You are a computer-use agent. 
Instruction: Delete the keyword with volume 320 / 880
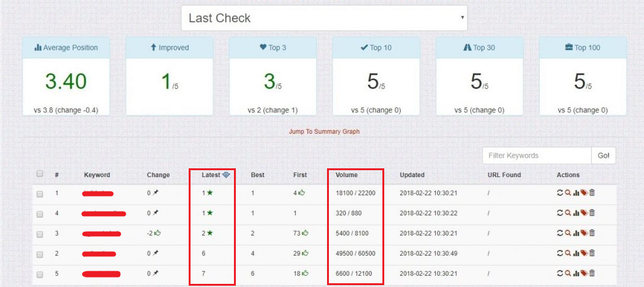coord(592,213)
